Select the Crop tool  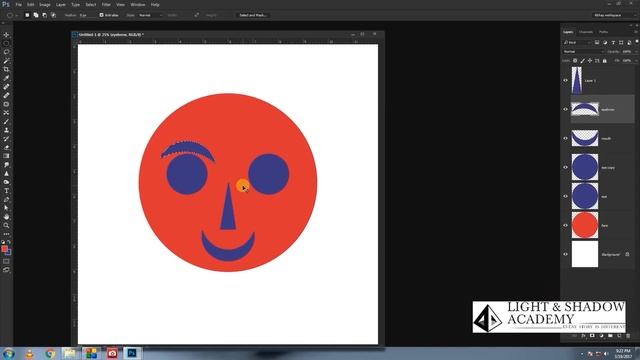click(6, 69)
